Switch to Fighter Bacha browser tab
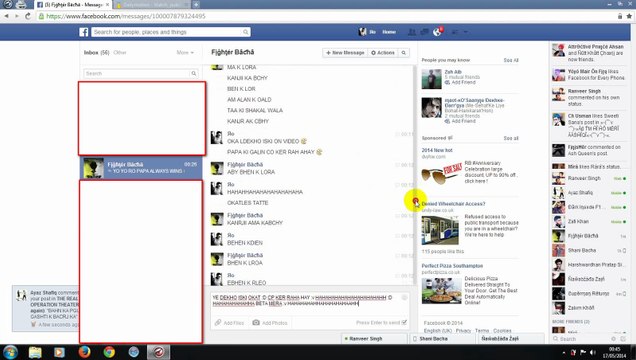Screen dimensions: 636x360 click(x=73, y=4)
